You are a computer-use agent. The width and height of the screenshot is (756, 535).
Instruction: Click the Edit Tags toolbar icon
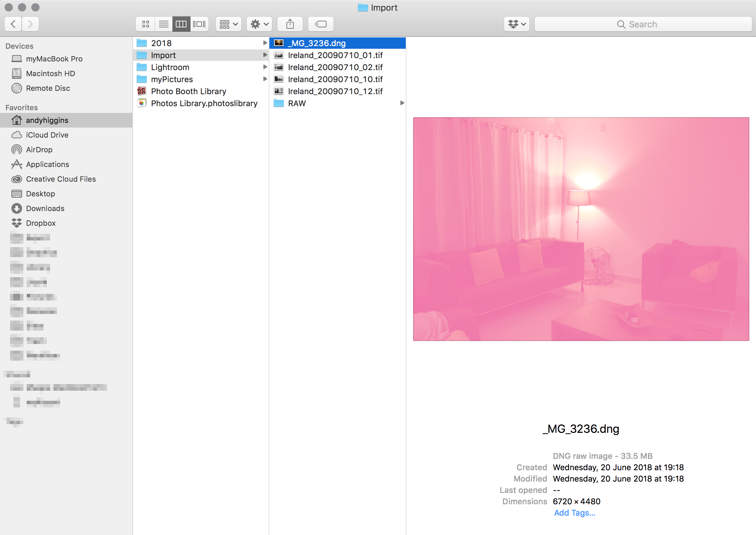pos(321,24)
